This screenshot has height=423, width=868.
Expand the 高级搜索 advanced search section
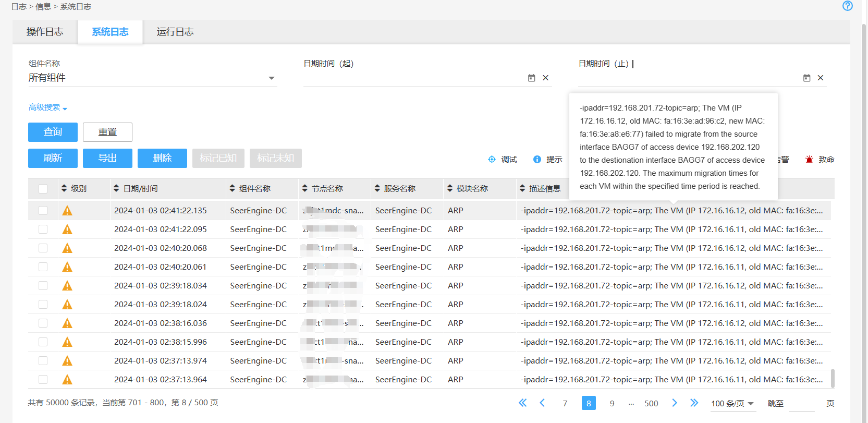[x=47, y=107]
